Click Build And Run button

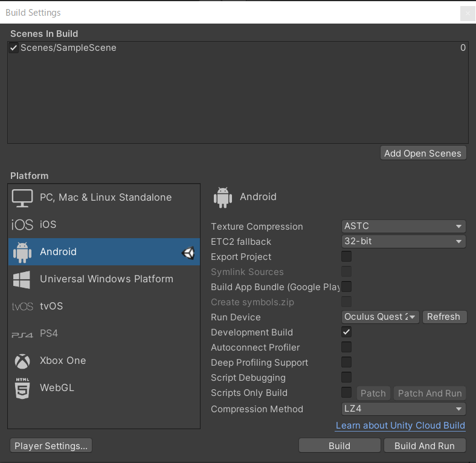425,445
